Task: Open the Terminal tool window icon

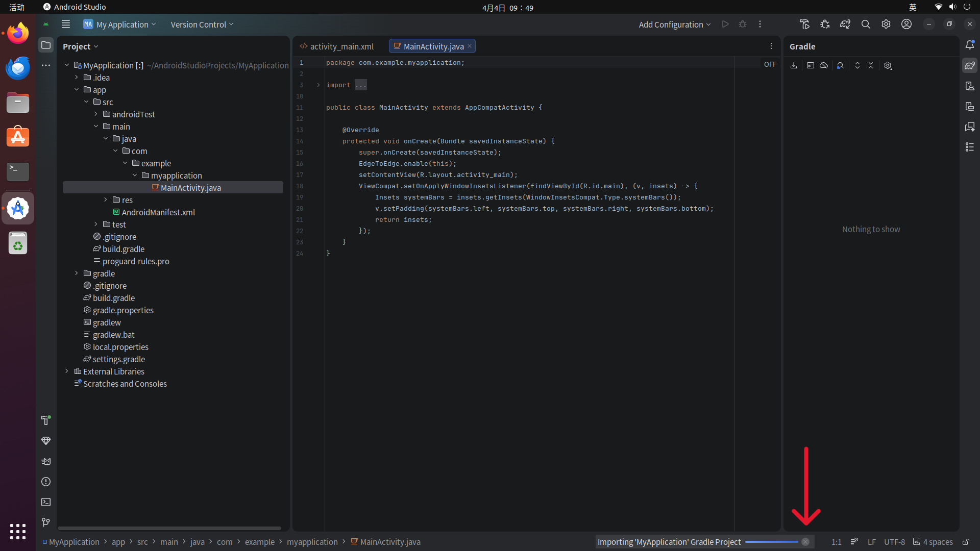Action: [x=46, y=502]
